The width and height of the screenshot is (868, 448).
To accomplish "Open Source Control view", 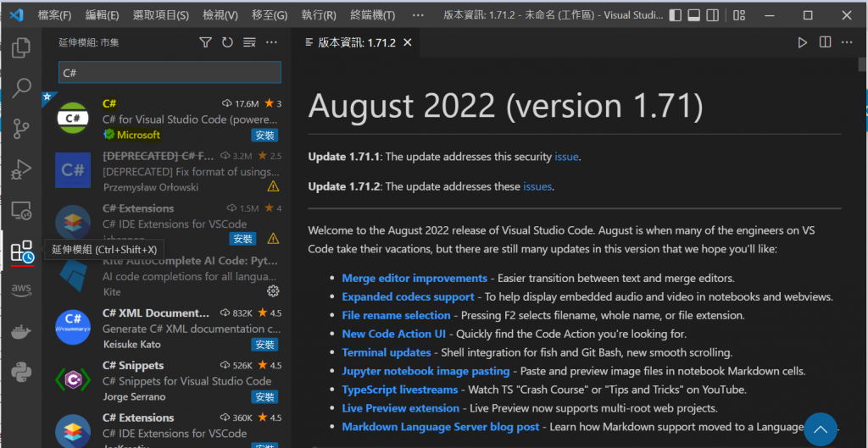I will (21, 129).
